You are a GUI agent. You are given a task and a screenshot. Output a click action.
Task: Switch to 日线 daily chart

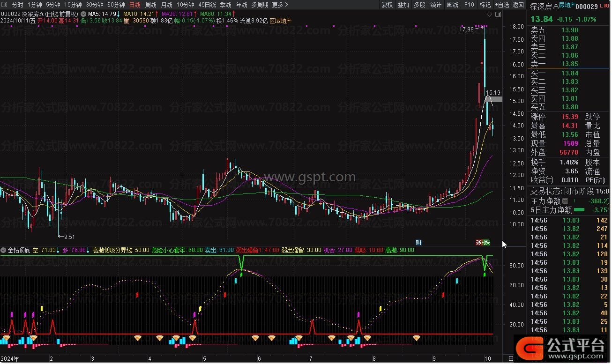134,5
